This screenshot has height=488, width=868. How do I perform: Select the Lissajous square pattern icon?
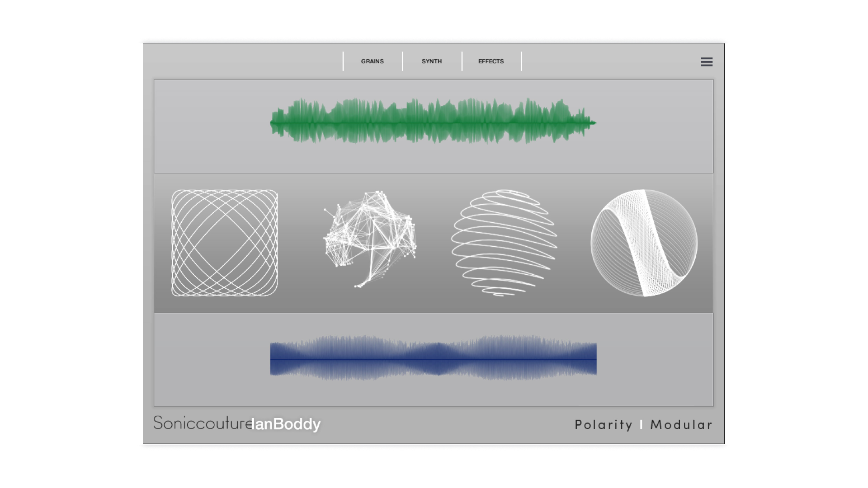click(226, 243)
